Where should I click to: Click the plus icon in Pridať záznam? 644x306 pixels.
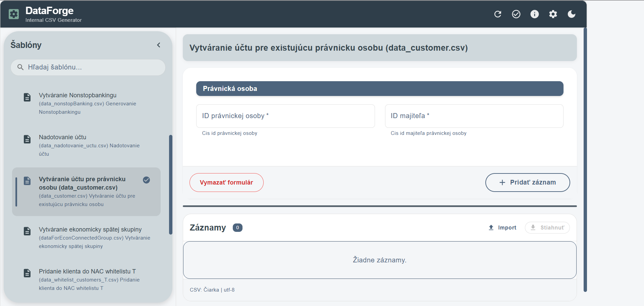502,183
